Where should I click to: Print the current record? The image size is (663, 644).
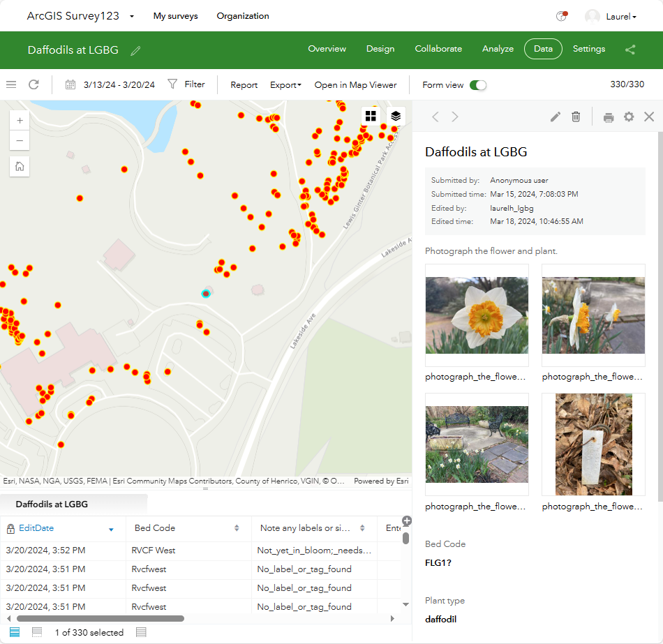[x=608, y=117]
